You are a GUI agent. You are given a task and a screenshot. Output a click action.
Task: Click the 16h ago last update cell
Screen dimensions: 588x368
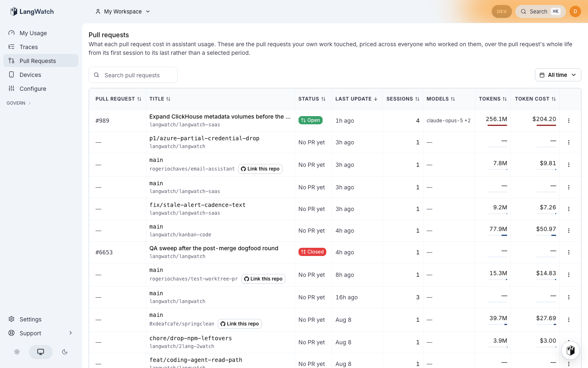coord(347,297)
